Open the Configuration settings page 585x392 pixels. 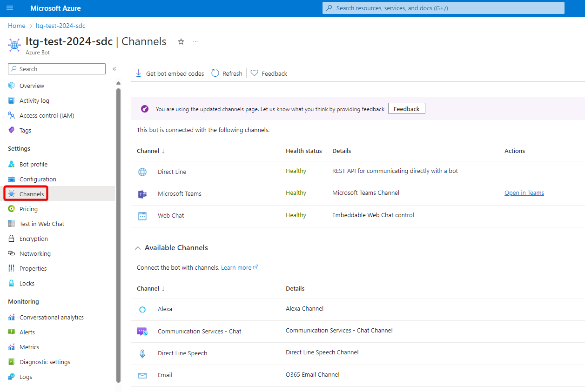click(x=38, y=179)
